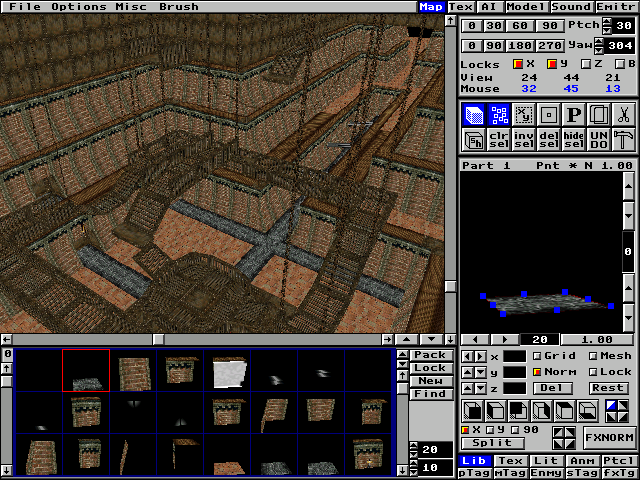Viewport: 640px width, 480px height.
Task: Click down arrow just above the 0 counter
Action: 629,216
